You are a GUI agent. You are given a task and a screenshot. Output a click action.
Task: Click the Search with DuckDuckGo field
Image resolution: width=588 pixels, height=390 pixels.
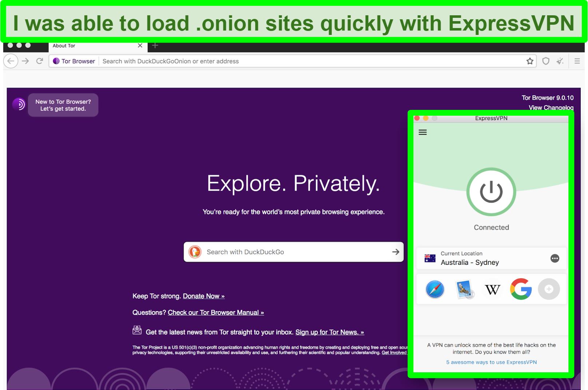click(x=294, y=252)
